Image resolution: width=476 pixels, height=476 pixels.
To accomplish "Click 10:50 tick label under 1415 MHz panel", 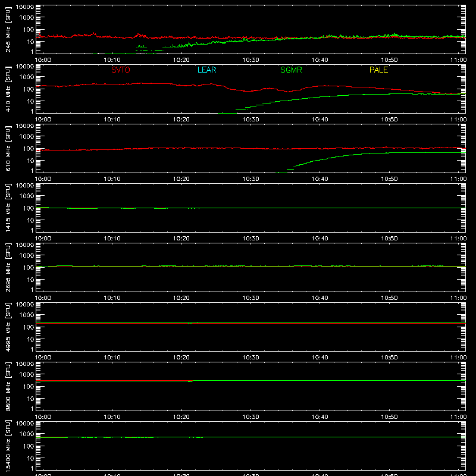I will (x=389, y=239).
